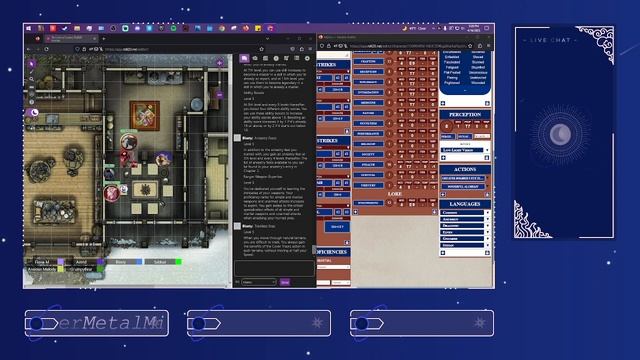Expand the Elven language entry arrow
Screen dimensions: 640x360
coord(487,232)
